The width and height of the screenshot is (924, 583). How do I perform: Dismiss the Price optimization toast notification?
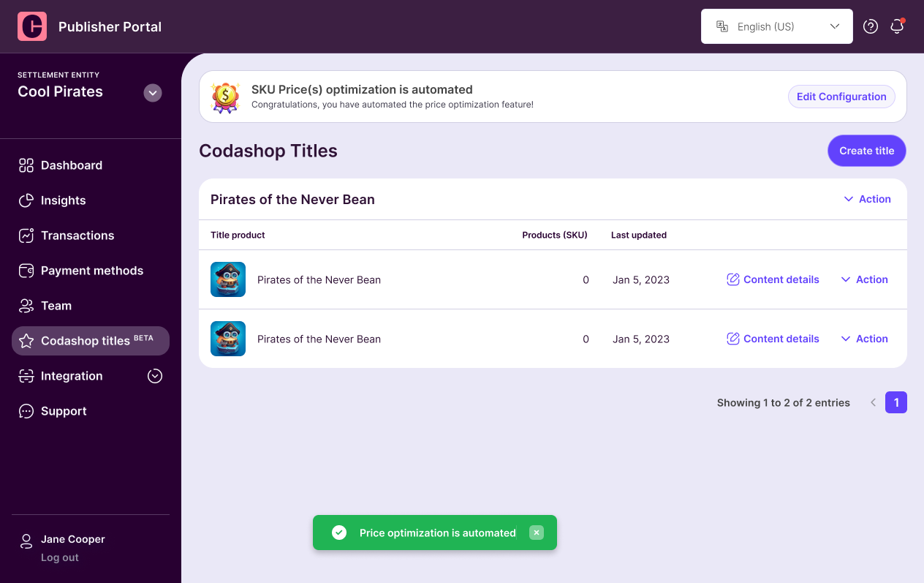(537, 533)
